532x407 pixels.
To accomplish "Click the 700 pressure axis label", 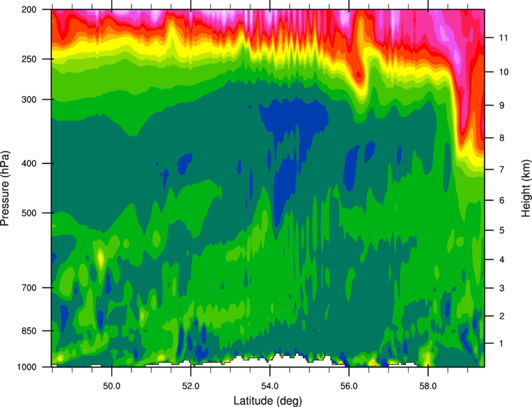I will tap(29, 288).
